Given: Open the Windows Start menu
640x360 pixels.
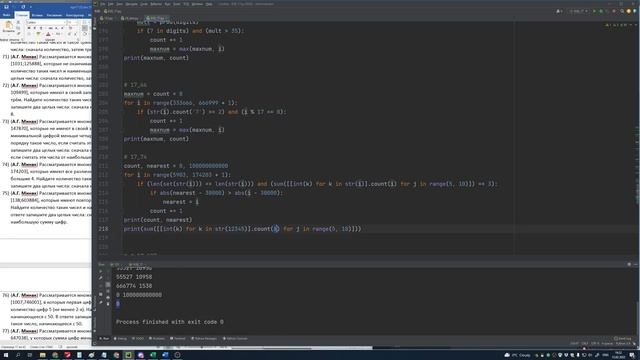Looking at the screenshot, I should tap(6, 355).
